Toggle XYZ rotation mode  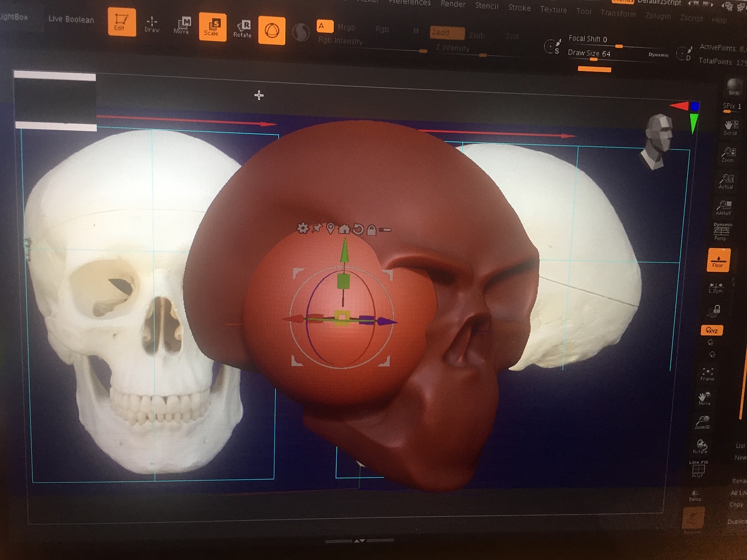click(x=712, y=330)
